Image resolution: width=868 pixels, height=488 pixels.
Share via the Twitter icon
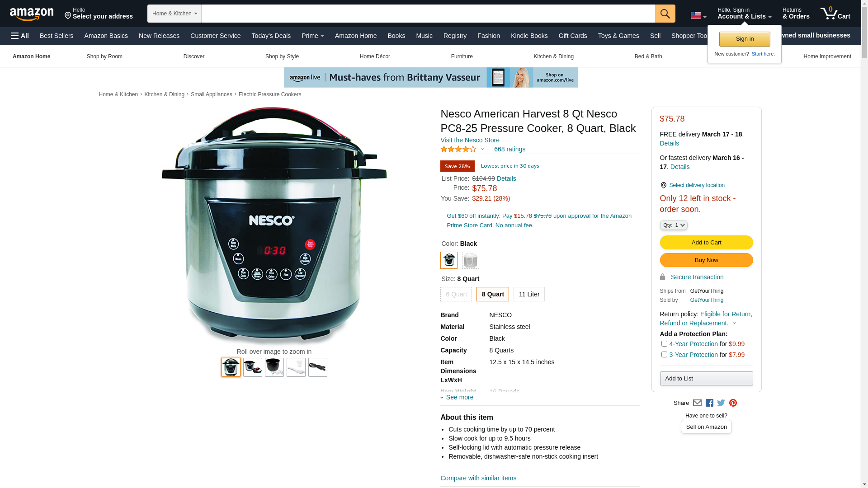721,403
